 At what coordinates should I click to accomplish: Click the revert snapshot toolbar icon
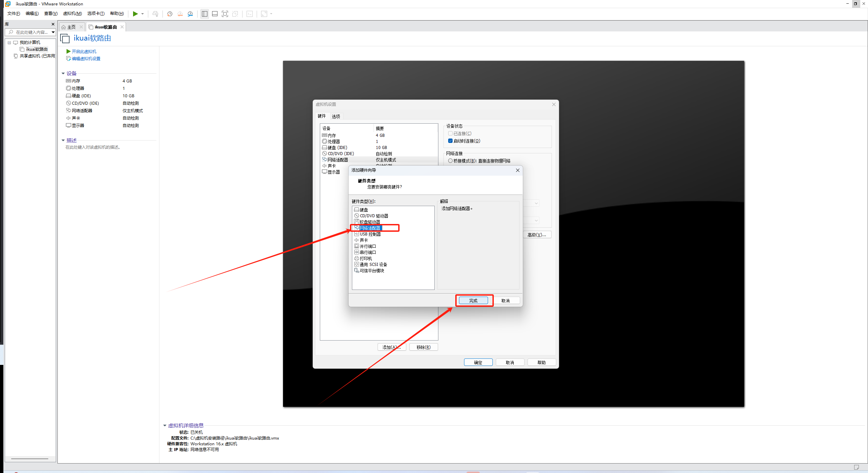pos(180,14)
